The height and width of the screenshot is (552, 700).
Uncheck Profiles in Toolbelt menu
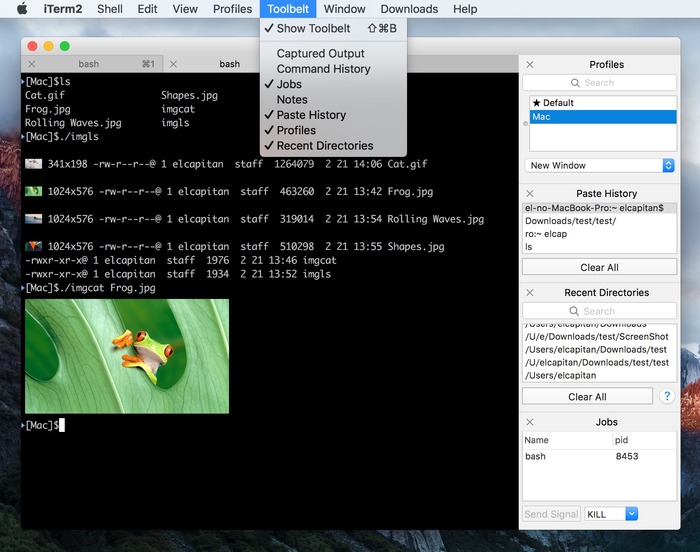point(333,130)
